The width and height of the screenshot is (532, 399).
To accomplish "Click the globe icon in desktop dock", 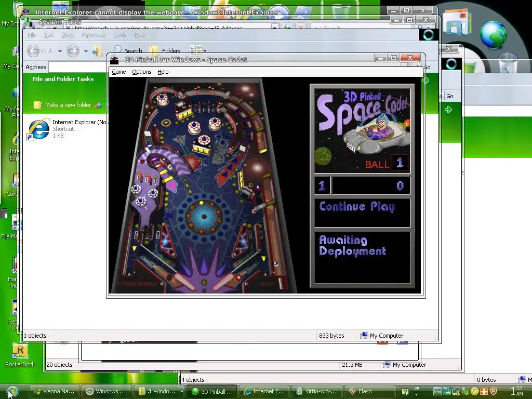I will [493, 35].
